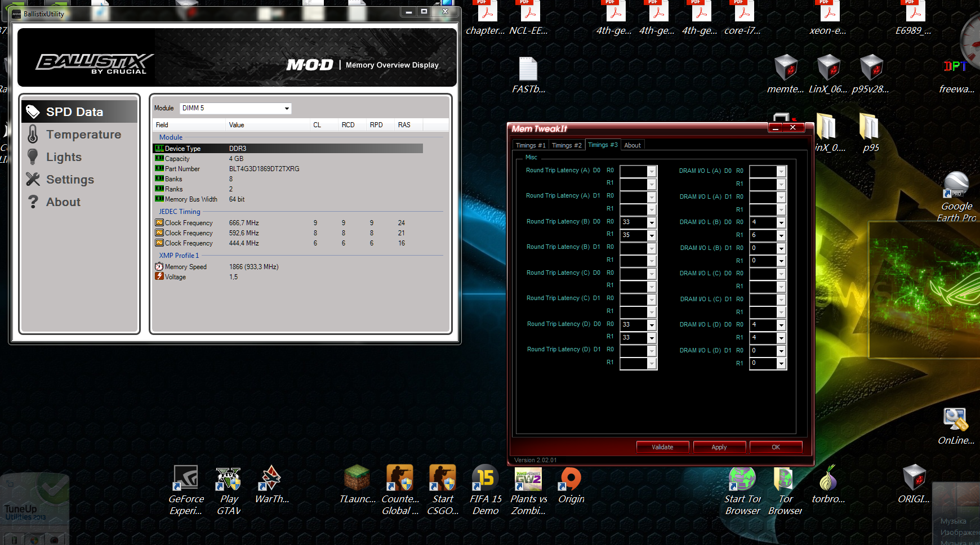
Task: Select the Part Number row
Action: (x=288, y=169)
